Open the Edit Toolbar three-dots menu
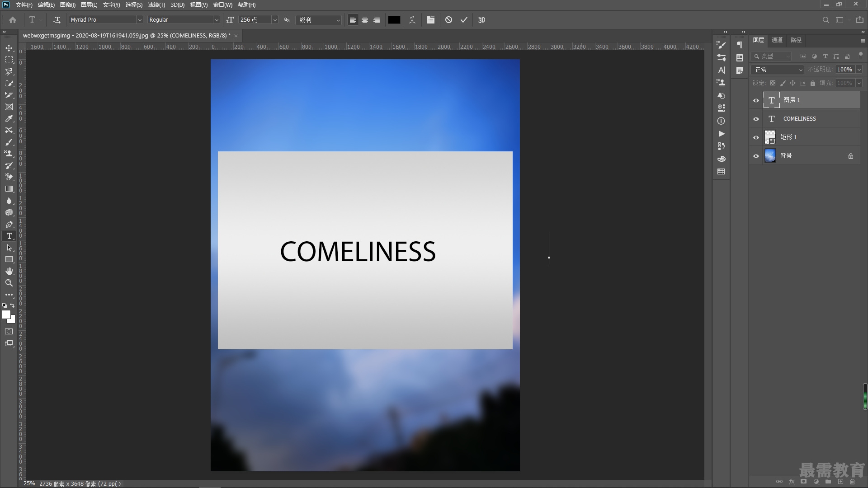 click(x=9, y=295)
